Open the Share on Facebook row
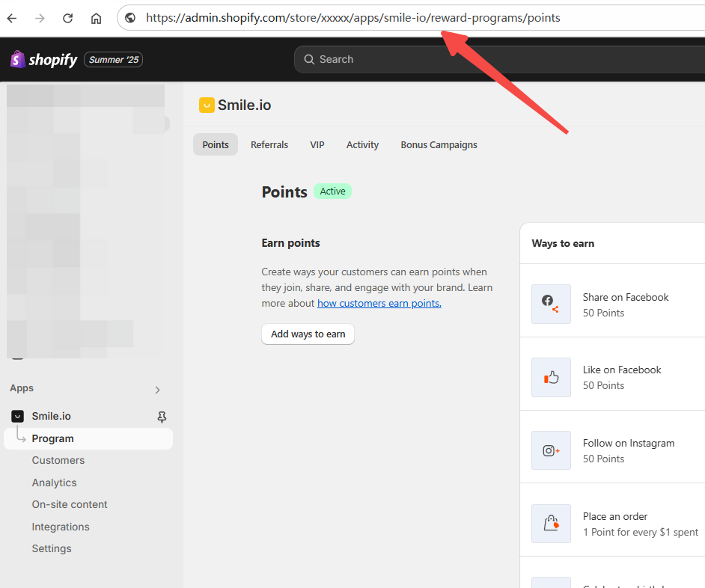This screenshot has height=588, width=705. tap(612, 300)
